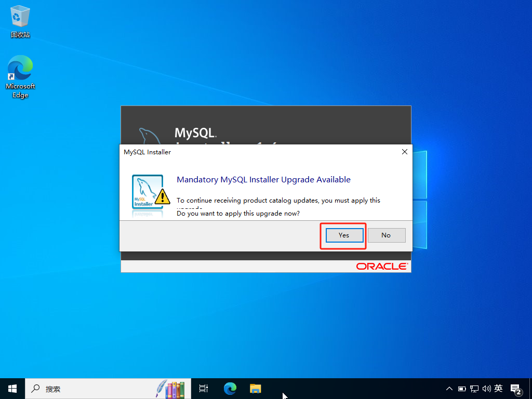The height and width of the screenshot is (399, 532).
Task: Open the Windows Start menu
Action: tap(12, 389)
